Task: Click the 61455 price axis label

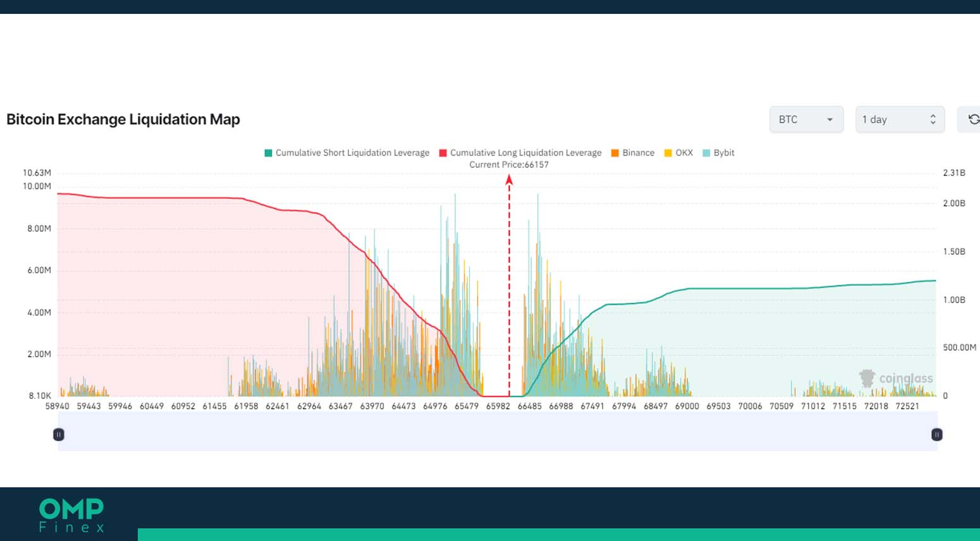Action: coord(214,406)
